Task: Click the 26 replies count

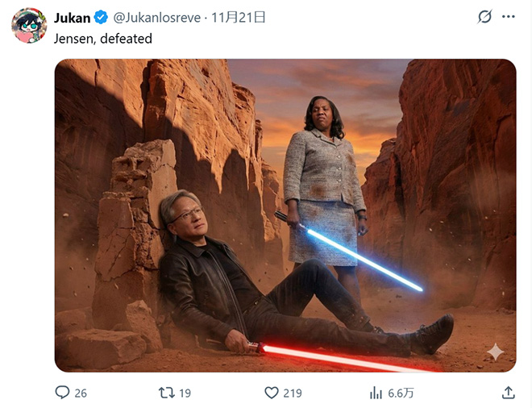Action: 81,393
